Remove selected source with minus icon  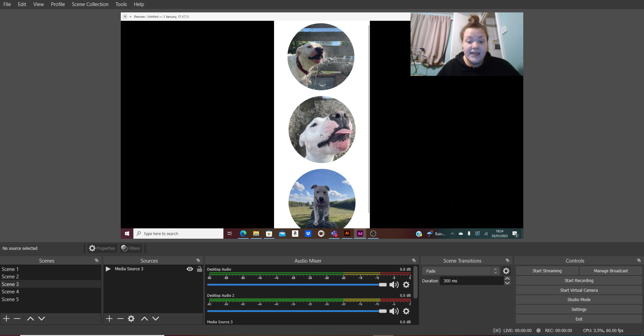(120, 319)
